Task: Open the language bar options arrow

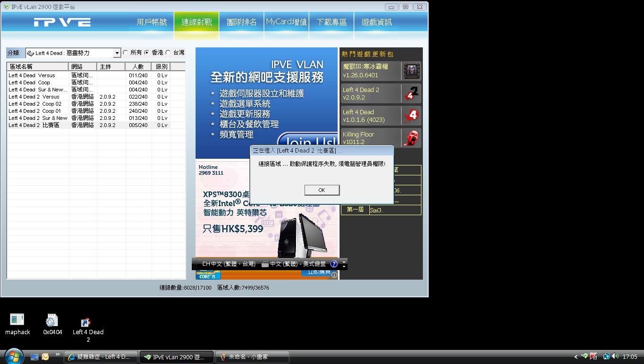Action: 344,267
